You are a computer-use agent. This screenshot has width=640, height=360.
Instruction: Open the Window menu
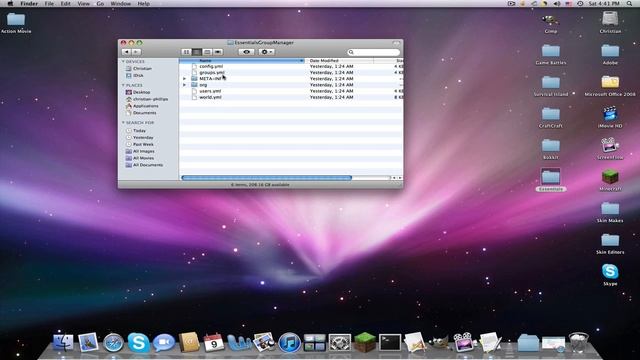121,3
